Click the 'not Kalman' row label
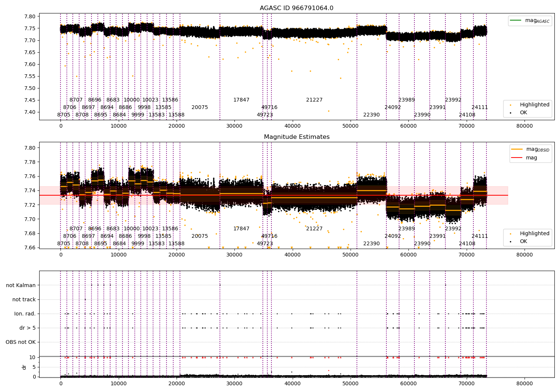Screen dimensions: 560x392 [21, 285]
